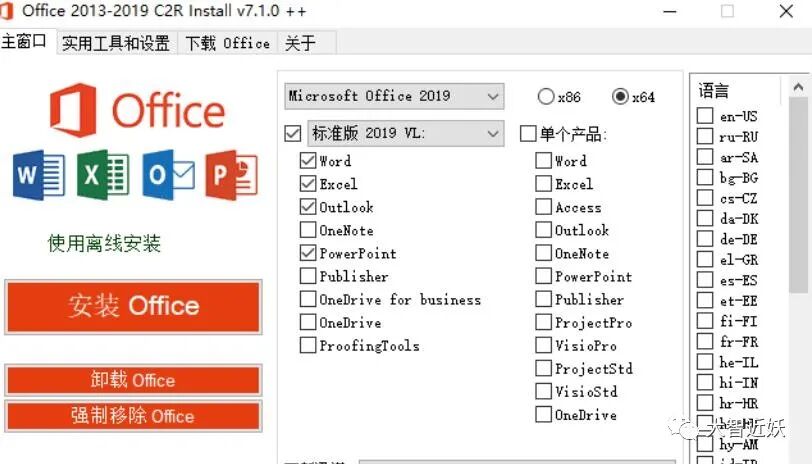Viewport: 812px width, 464px height.
Task: Click the Excel application icon
Action: point(103,175)
